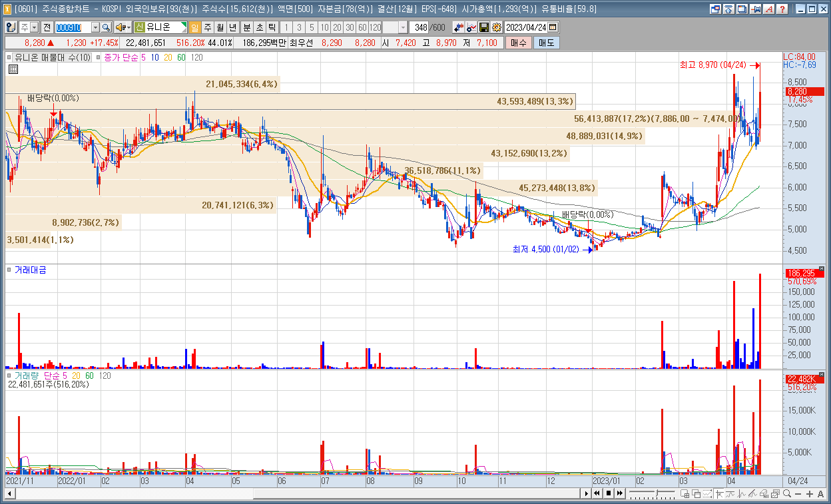Open the calendar date picker icon
831x504 pixels.
(552, 27)
